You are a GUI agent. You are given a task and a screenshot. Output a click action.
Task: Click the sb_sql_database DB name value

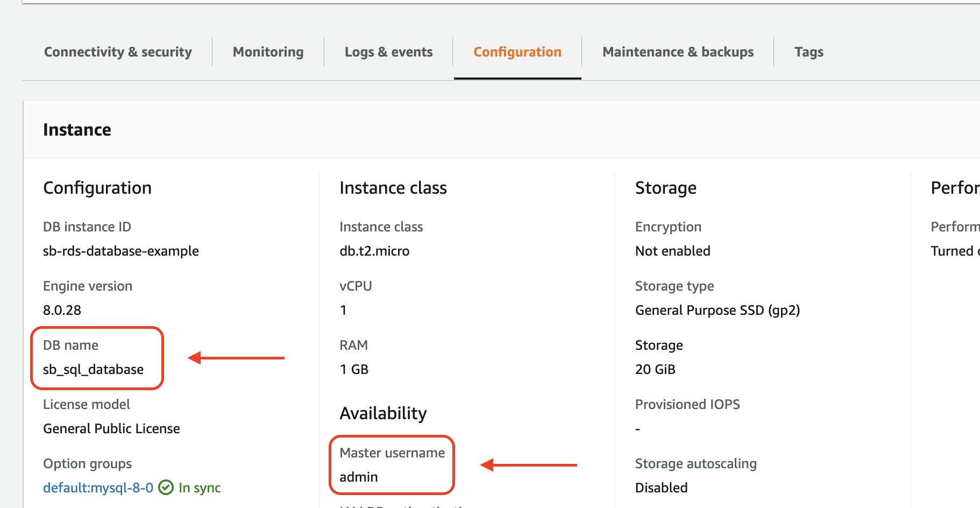pyautogui.click(x=93, y=370)
